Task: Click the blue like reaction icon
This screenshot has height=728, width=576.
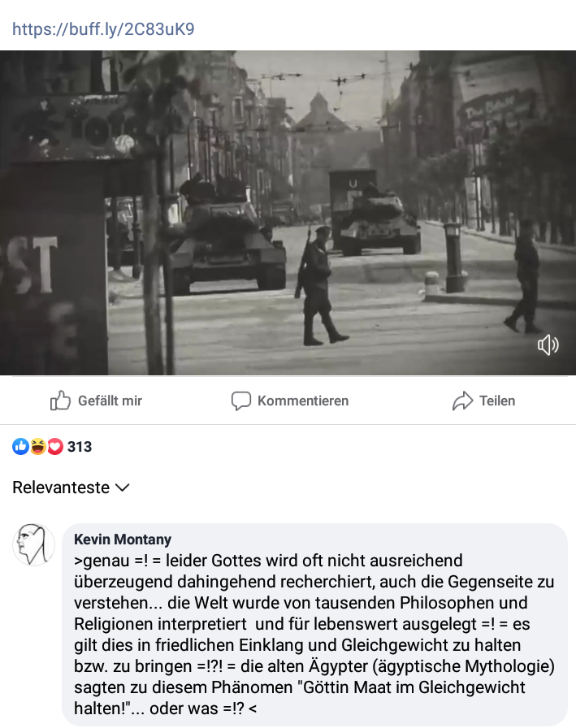Action: tap(20, 446)
